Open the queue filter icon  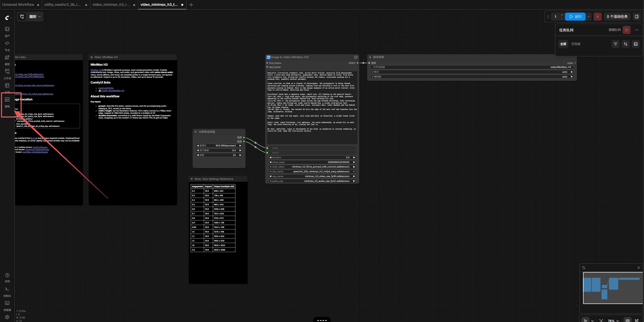(615, 44)
